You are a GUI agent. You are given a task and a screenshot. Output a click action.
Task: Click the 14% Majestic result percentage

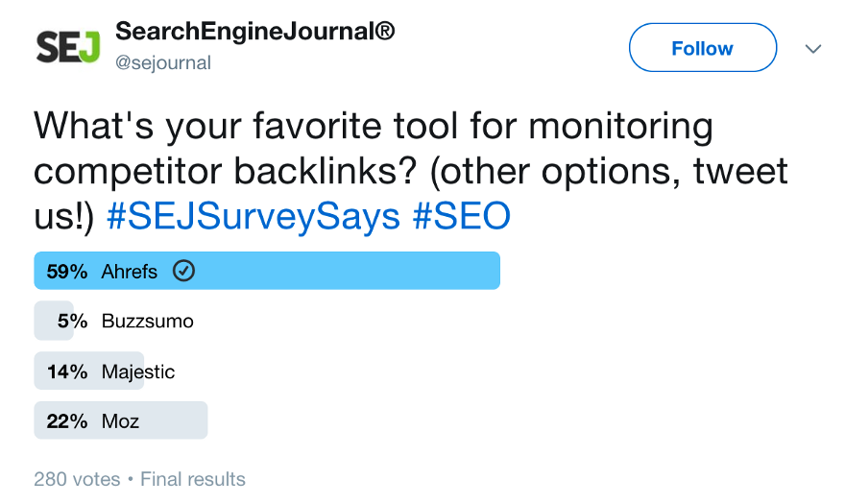tap(67, 372)
